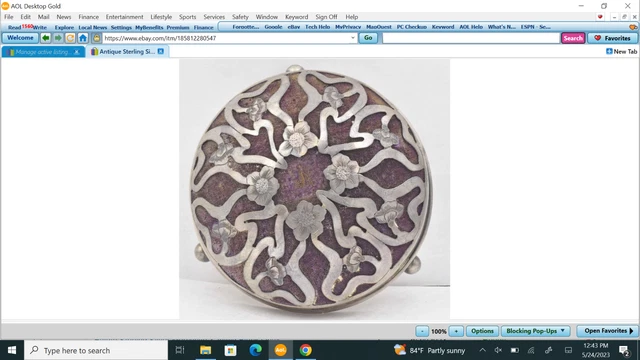Screen dimensions: 640x360
Task: Open the File menu
Action: pyautogui.click(x=9, y=17)
